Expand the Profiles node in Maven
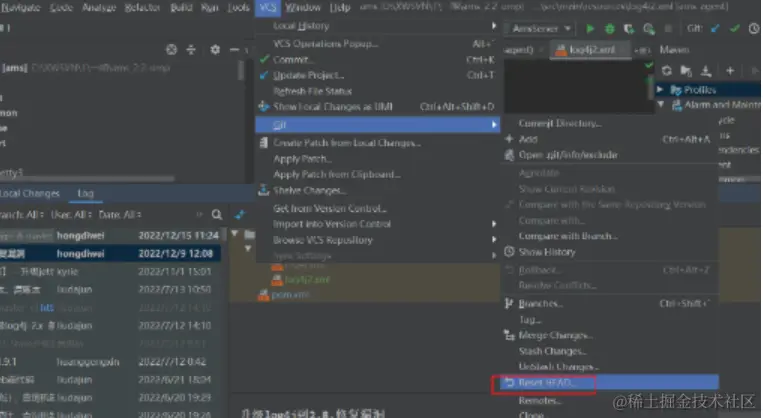This screenshot has height=418, width=763. click(660, 90)
